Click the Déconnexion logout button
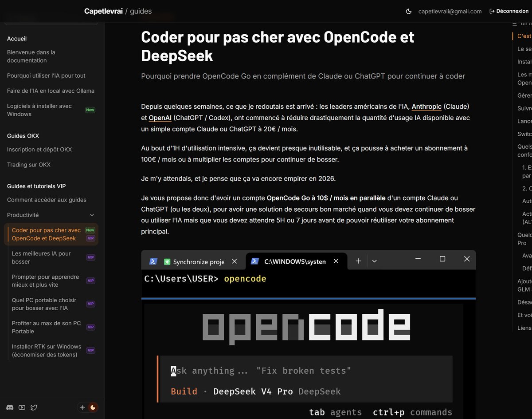 pos(509,11)
